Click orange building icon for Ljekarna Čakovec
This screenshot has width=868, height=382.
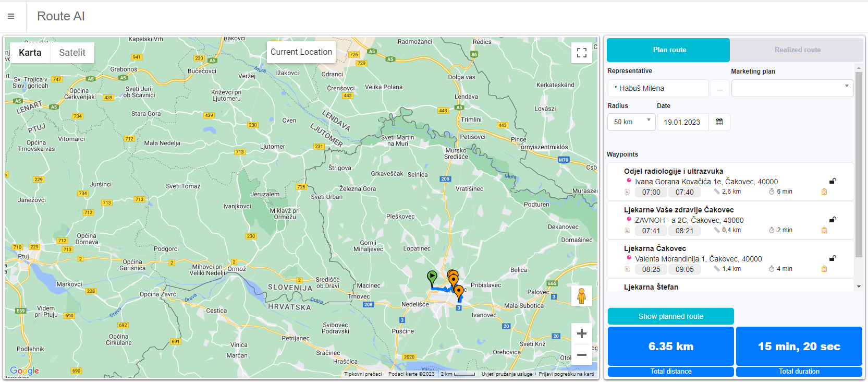point(824,269)
